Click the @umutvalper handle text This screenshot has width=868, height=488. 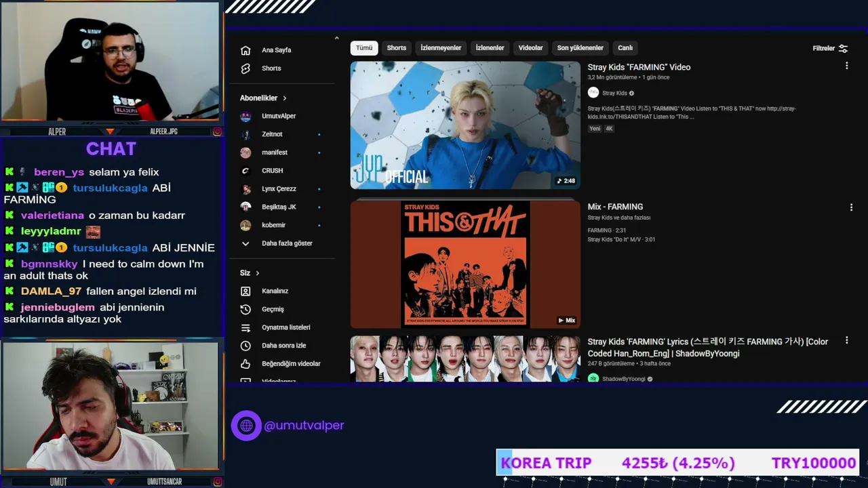click(x=304, y=426)
